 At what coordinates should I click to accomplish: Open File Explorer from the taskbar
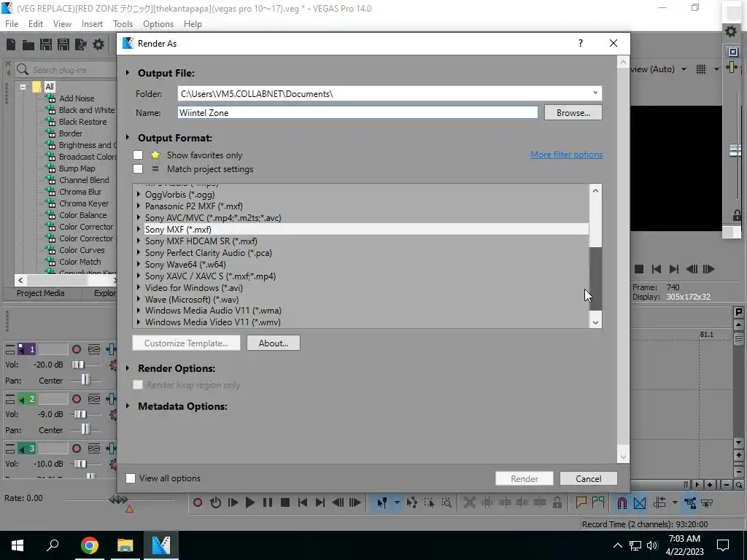pos(125,545)
